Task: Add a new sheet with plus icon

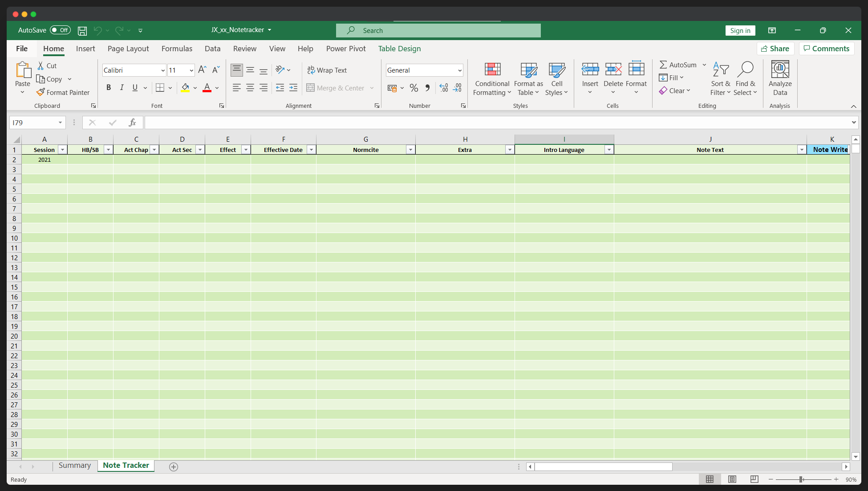Action: coord(174,466)
